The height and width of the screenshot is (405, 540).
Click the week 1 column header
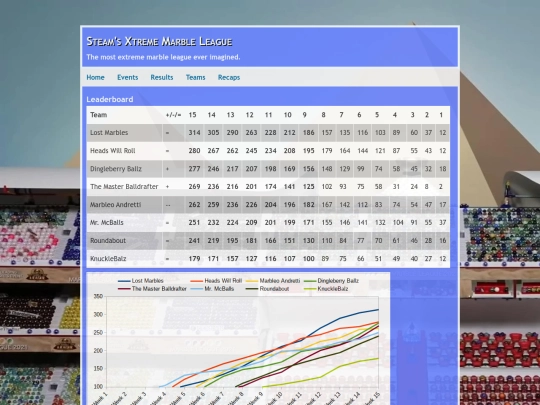(x=441, y=115)
